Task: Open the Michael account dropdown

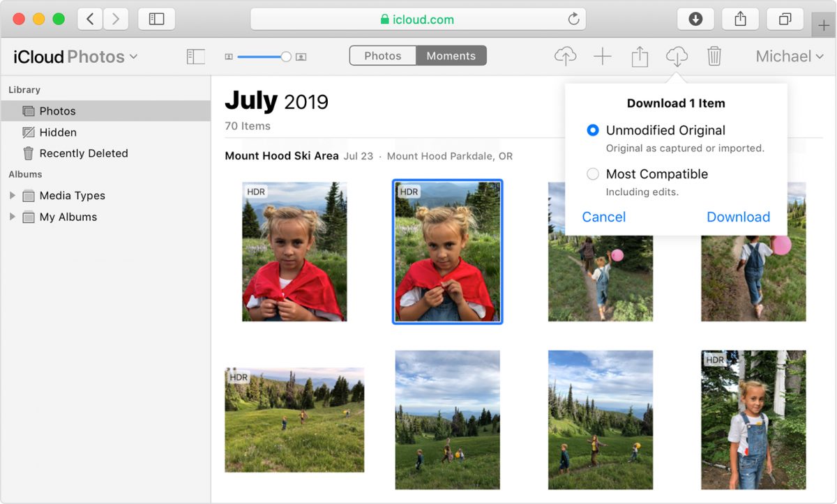Action: (x=790, y=56)
